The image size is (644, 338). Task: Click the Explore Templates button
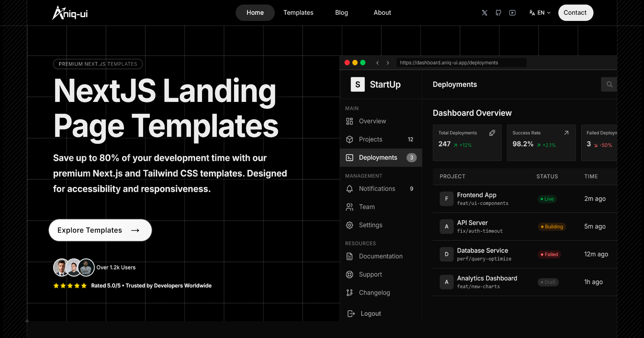(x=100, y=230)
